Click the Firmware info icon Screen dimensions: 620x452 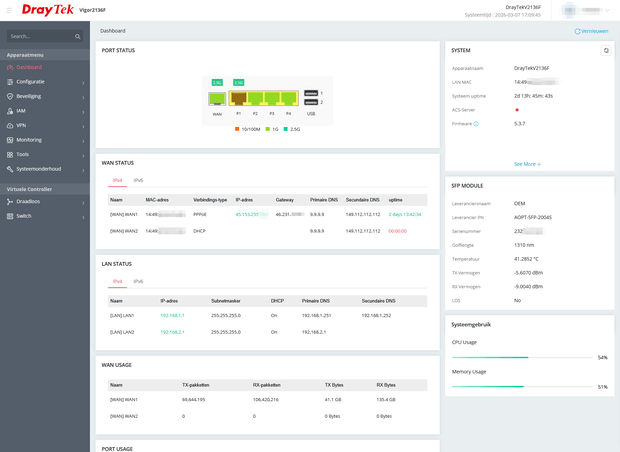[476, 124]
